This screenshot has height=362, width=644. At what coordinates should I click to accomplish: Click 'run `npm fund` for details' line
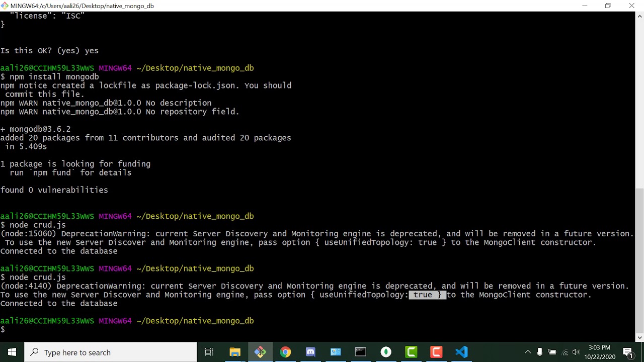[x=70, y=173]
